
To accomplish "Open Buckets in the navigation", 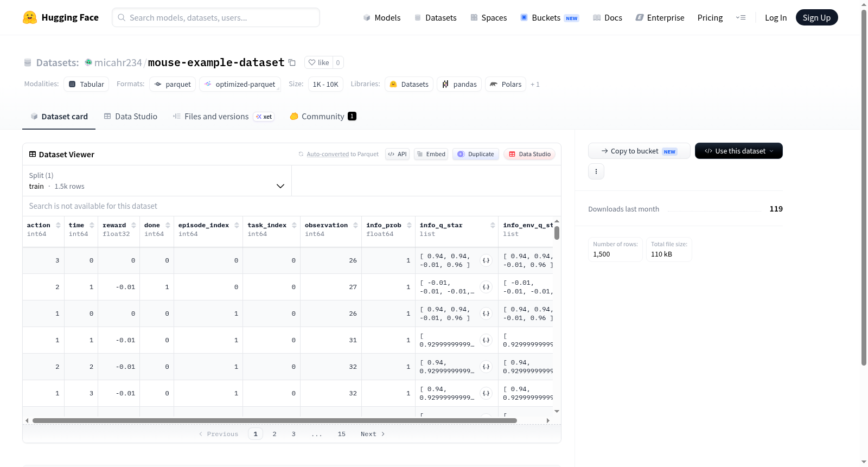I will (x=550, y=17).
